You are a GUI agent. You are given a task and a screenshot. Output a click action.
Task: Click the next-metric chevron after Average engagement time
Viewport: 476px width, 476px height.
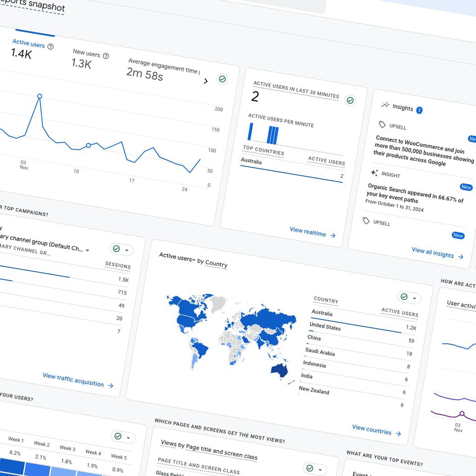point(205,81)
